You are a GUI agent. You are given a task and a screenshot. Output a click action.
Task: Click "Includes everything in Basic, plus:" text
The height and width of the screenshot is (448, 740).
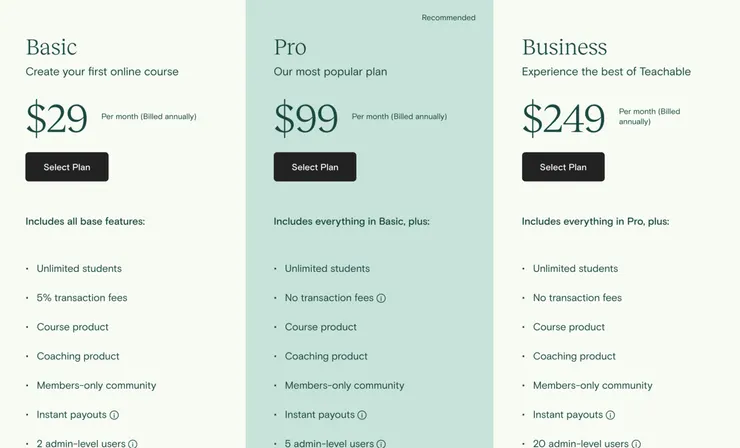(352, 222)
